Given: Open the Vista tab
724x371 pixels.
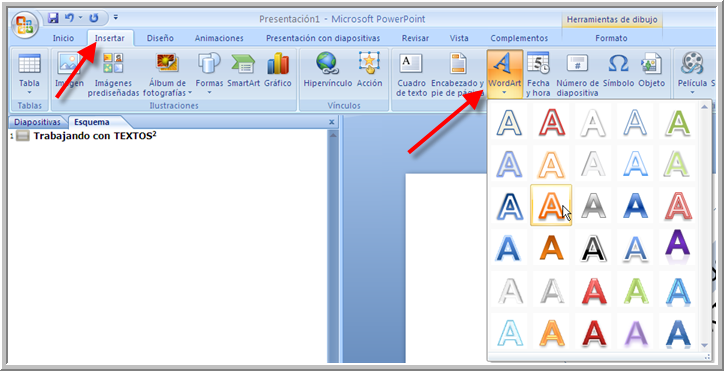Looking at the screenshot, I should pyautogui.click(x=459, y=38).
